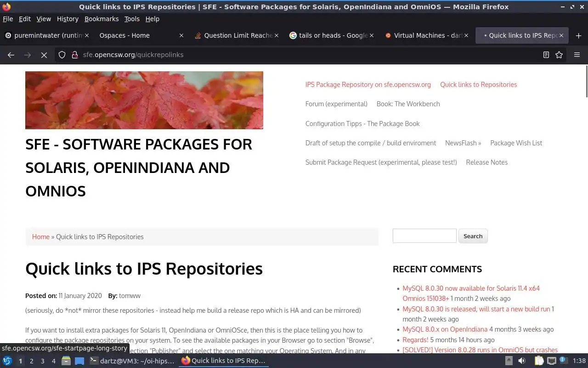Click the info notification icon in the system tray
This screenshot has height=368, width=588.
[x=564, y=361]
